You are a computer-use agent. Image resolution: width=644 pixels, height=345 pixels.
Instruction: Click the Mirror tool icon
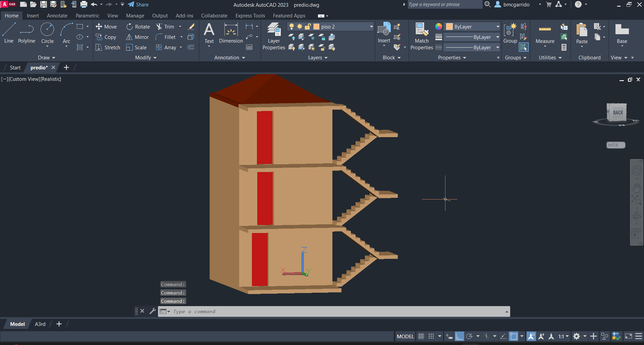tap(129, 37)
